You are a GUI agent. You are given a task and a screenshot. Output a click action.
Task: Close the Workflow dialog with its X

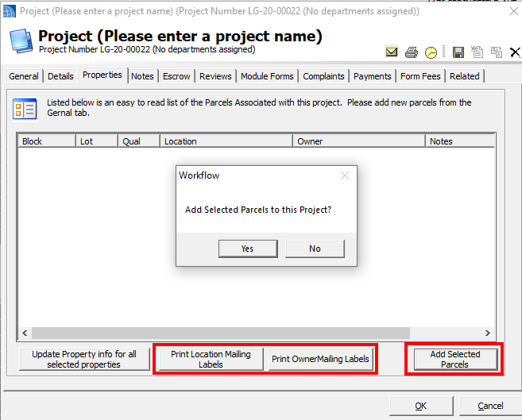click(x=345, y=175)
